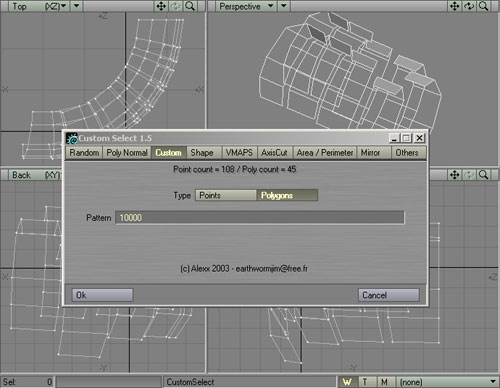Select the Custom tab
Viewport: 500px width, 388px height.
point(169,153)
